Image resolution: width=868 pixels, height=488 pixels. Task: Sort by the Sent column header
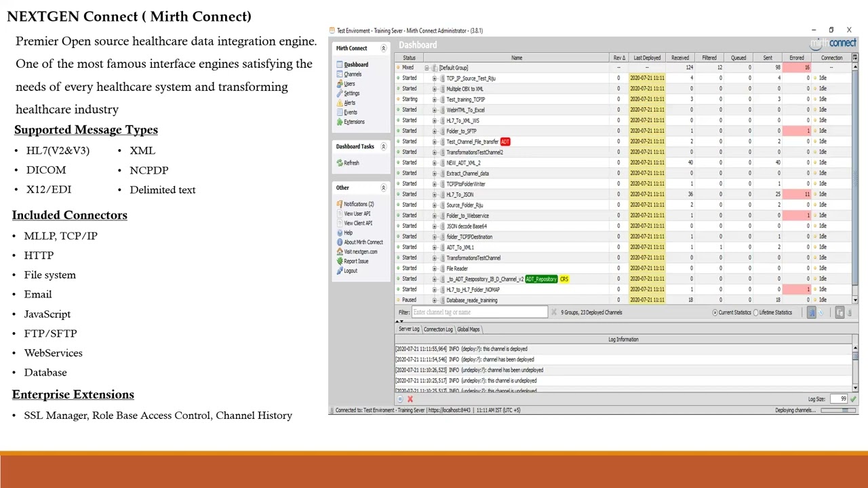click(x=768, y=58)
